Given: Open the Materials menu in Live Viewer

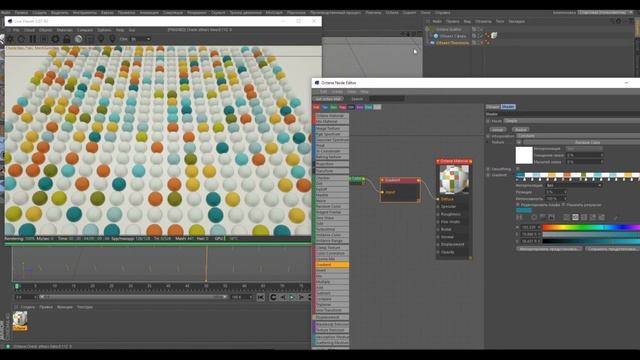Looking at the screenshot, I should coord(64,30).
